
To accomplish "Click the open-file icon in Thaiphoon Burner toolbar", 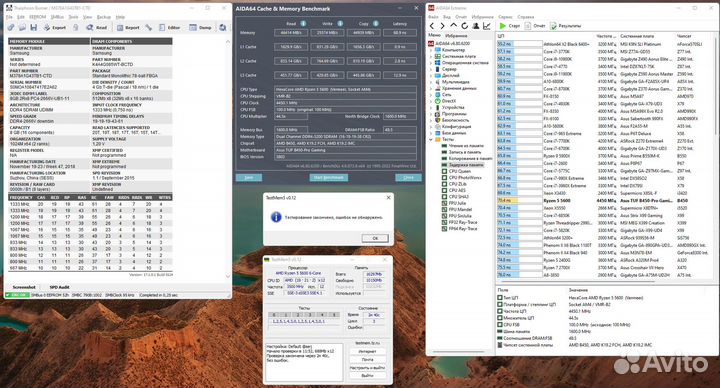I will click(x=22, y=28).
